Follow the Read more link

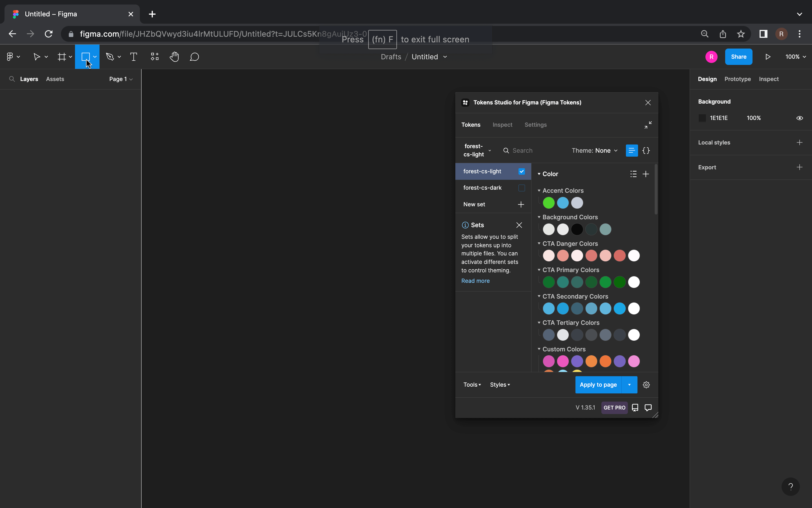pos(475,281)
